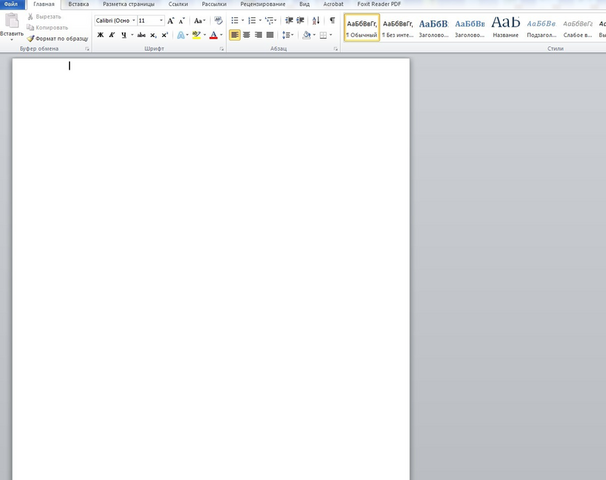Open the font size 11 dropdown
The image size is (606, 480).
pos(161,20)
